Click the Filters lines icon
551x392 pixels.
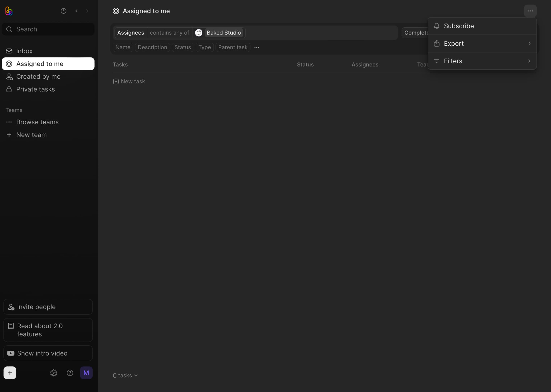[437, 61]
